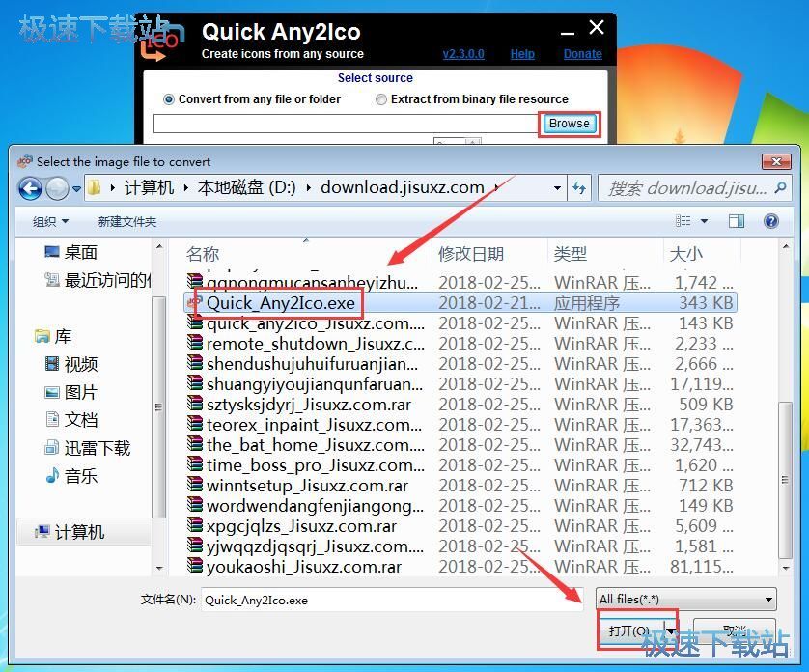
Task: Select shendushujuhuifuruanjian archive
Action: coord(460,364)
